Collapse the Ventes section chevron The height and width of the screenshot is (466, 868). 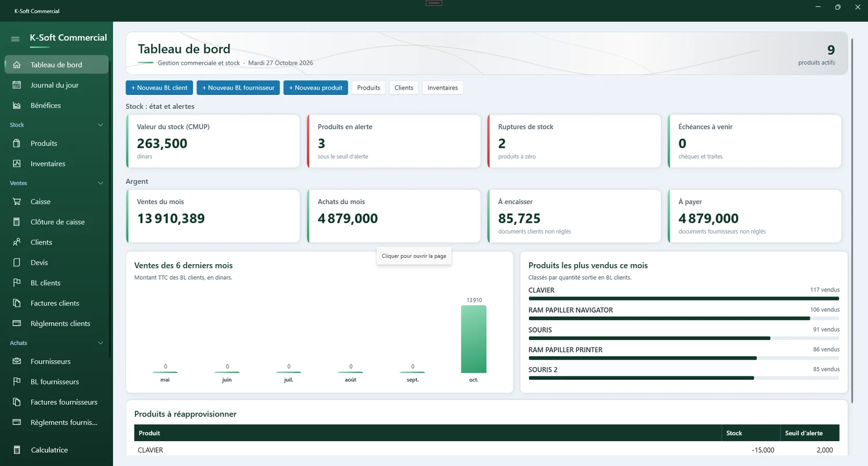(x=101, y=183)
